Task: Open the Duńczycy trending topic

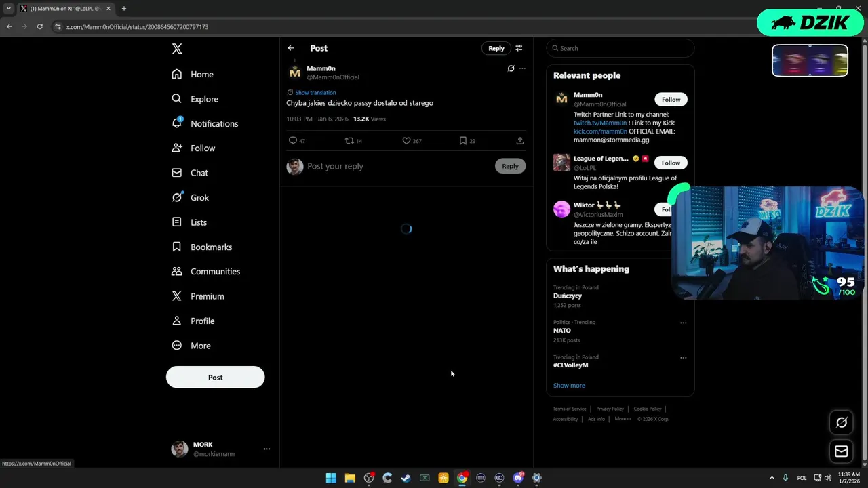Action: [x=568, y=296]
